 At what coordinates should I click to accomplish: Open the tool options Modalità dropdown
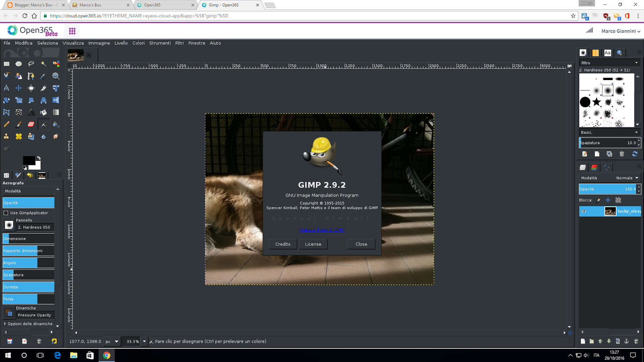coord(29,191)
